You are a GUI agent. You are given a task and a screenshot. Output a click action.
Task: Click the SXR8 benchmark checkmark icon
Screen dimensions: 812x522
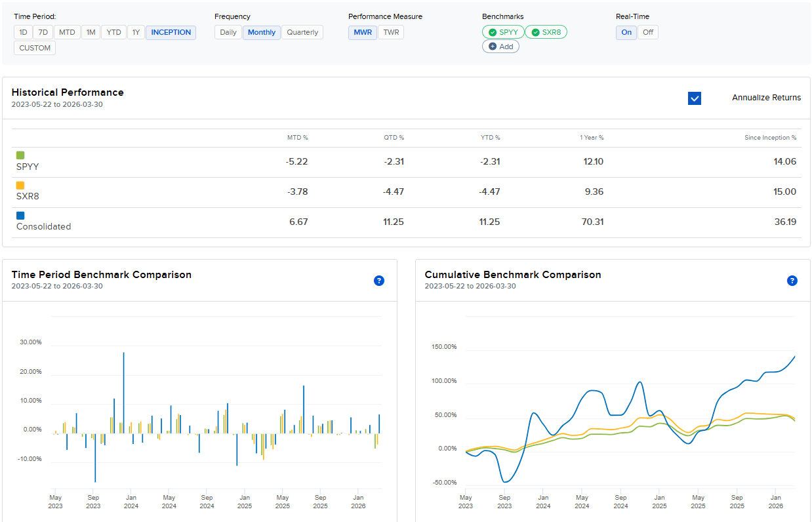(535, 32)
